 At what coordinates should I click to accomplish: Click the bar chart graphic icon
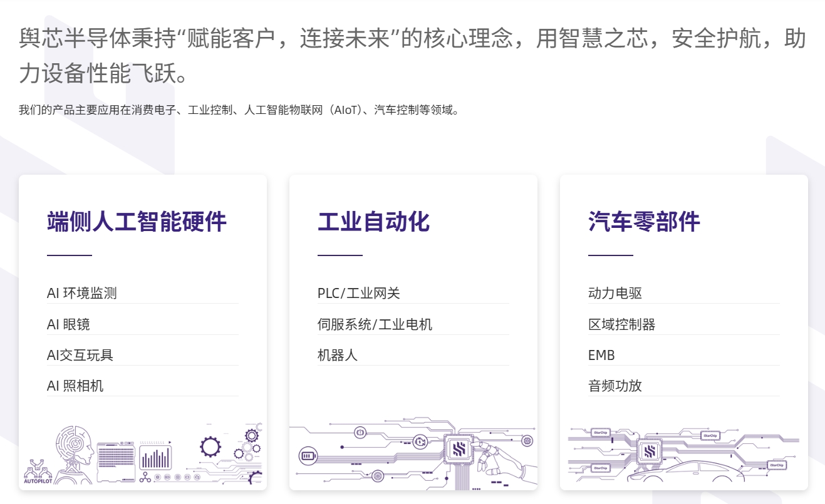click(155, 458)
